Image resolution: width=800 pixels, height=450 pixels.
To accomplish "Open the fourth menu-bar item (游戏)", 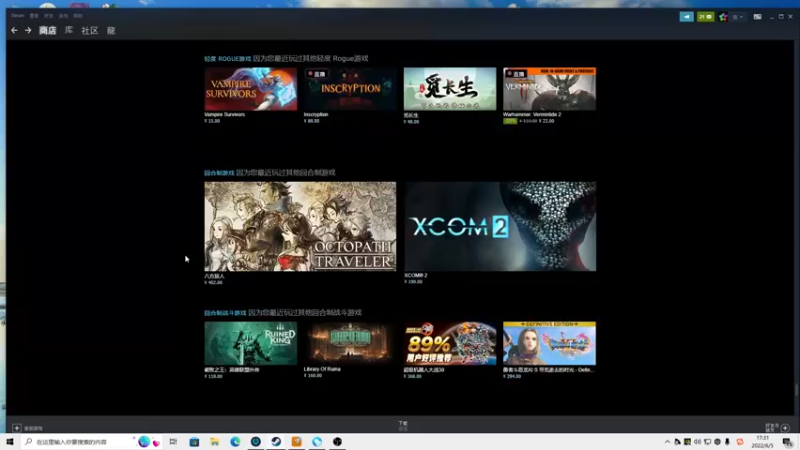I will (63, 16).
